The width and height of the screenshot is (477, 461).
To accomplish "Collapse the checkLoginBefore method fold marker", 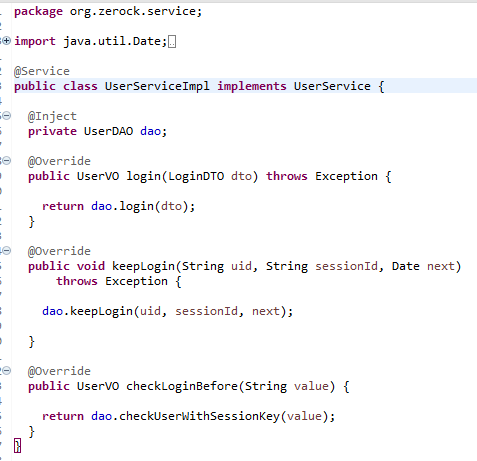I will [7, 370].
